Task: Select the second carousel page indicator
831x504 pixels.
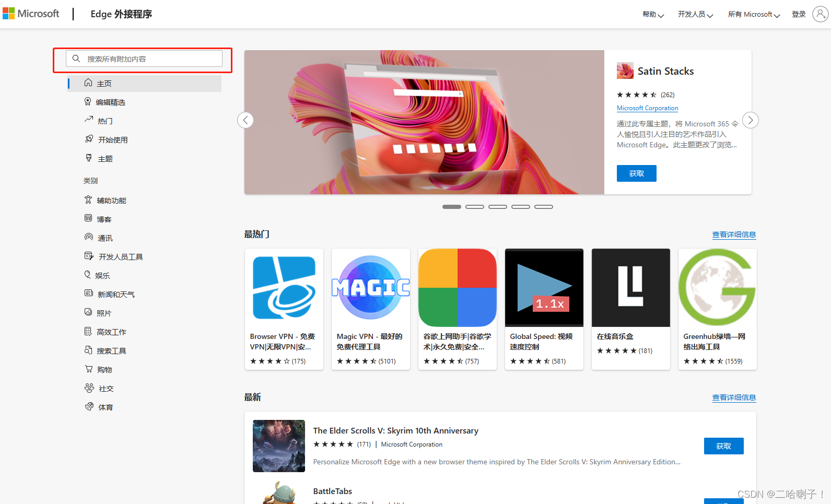Action: [x=475, y=207]
